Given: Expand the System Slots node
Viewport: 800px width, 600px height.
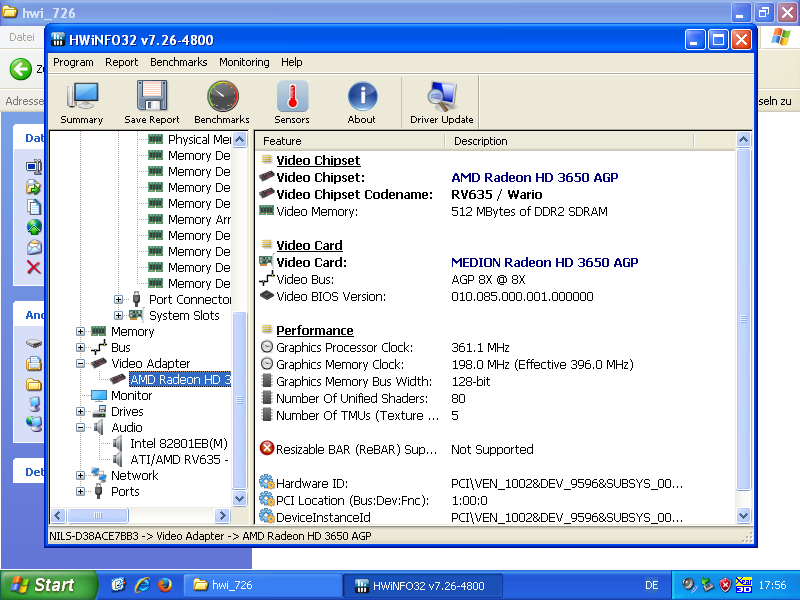Looking at the screenshot, I should tap(118, 315).
